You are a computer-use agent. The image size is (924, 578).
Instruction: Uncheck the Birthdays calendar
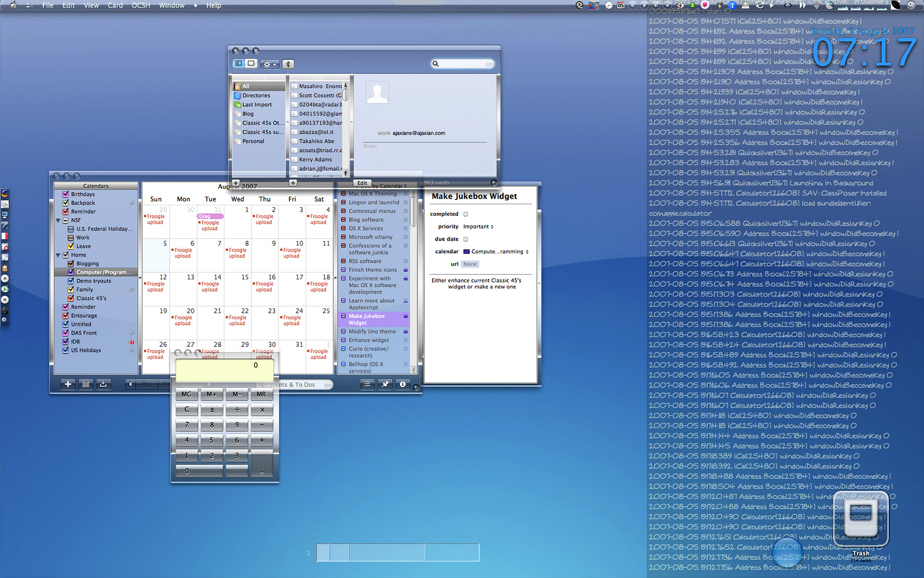65,194
